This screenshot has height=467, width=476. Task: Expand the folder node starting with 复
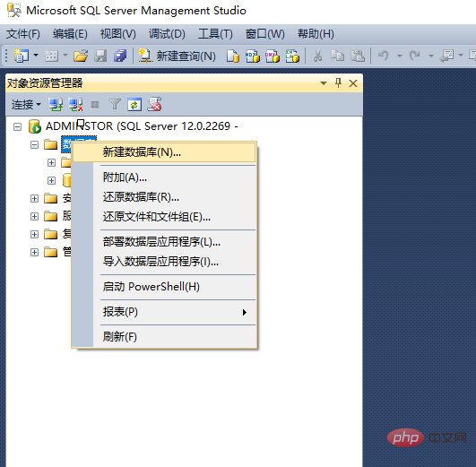click(x=35, y=235)
